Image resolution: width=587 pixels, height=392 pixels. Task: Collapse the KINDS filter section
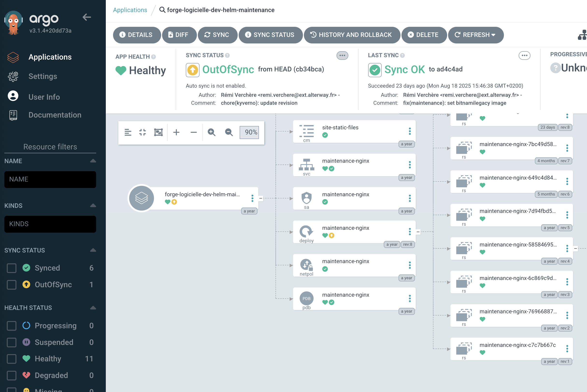pyautogui.click(x=93, y=205)
